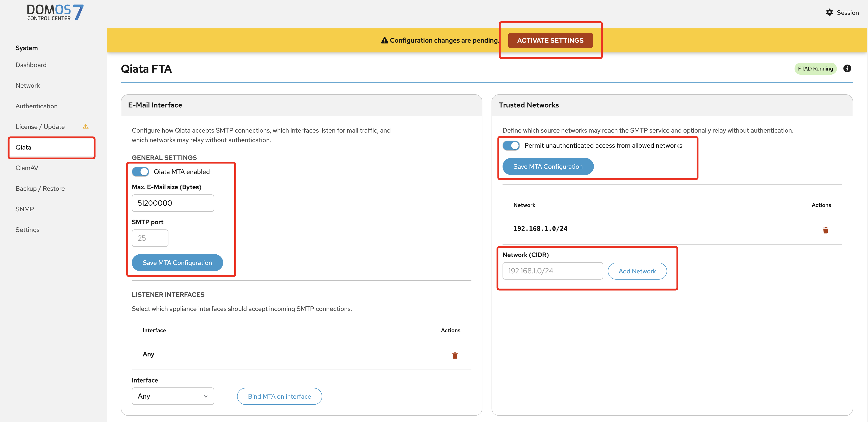Open the Interface dropdown set to Any
The height and width of the screenshot is (422, 868).
click(x=173, y=396)
